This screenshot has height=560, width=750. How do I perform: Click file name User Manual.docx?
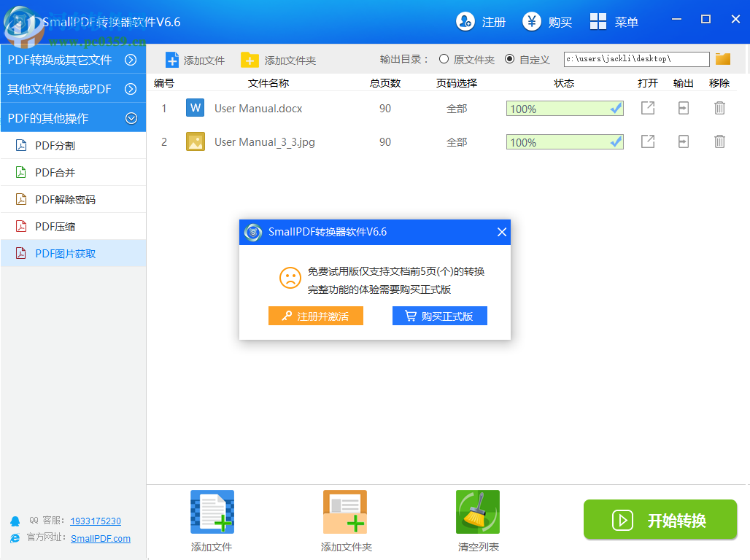pos(258,109)
